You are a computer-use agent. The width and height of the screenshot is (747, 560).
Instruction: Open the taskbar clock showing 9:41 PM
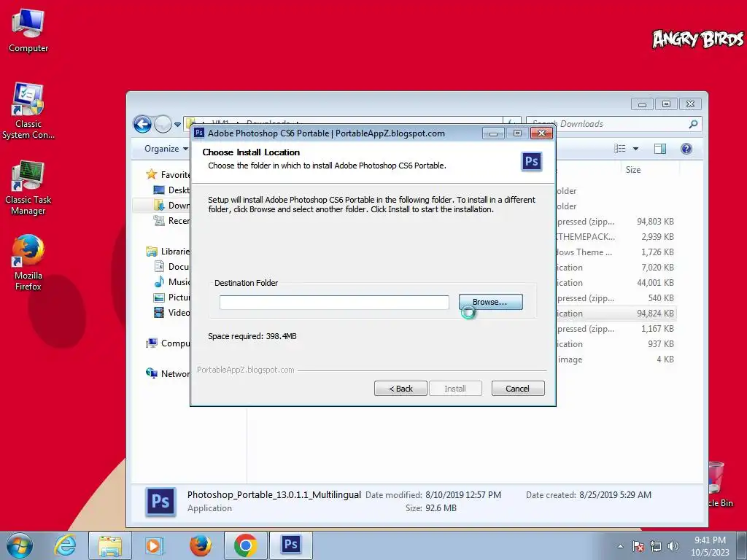[710, 546]
